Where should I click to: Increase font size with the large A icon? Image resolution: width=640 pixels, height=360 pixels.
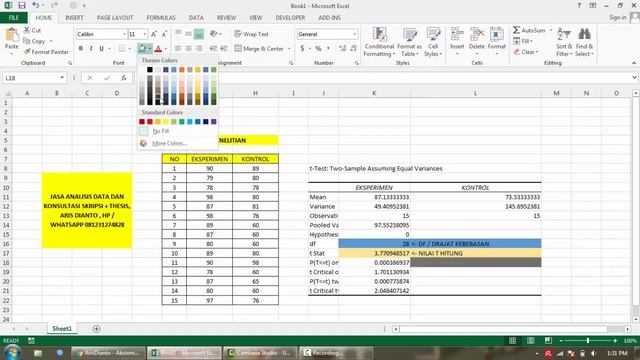(x=154, y=34)
